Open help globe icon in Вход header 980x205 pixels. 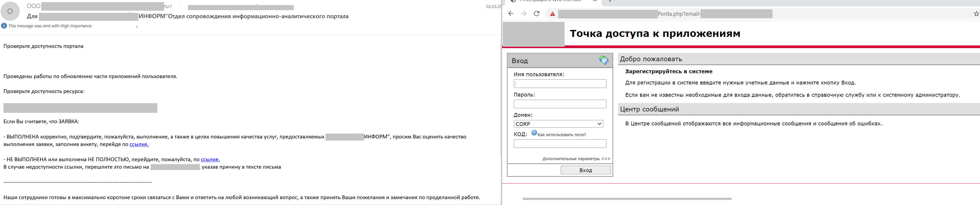pos(603,60)
